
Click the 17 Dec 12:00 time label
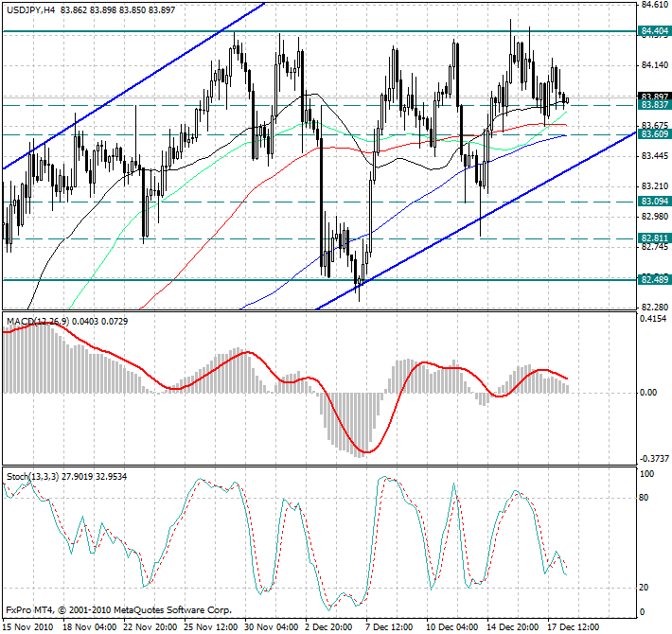[574, 627]
